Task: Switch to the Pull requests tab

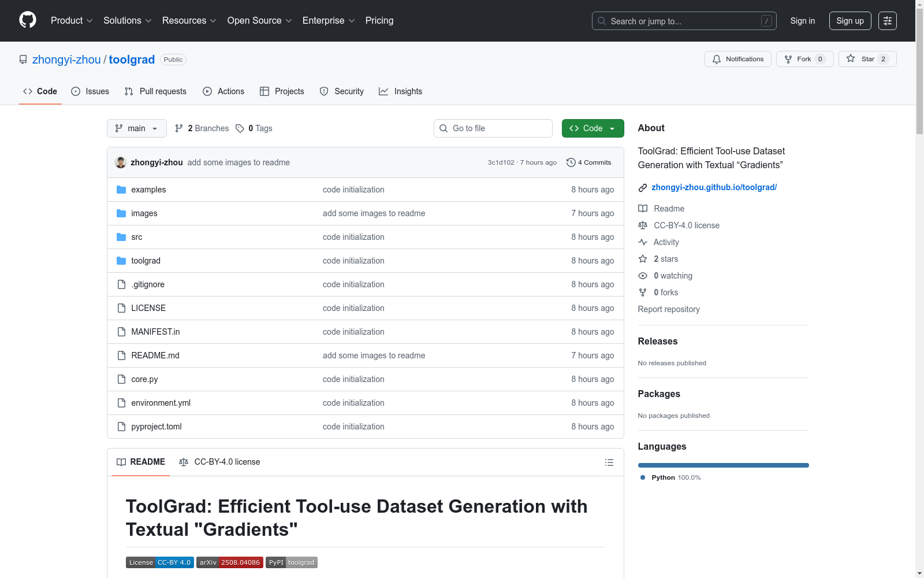Action: pyautogui.click(x=155, y=91)
